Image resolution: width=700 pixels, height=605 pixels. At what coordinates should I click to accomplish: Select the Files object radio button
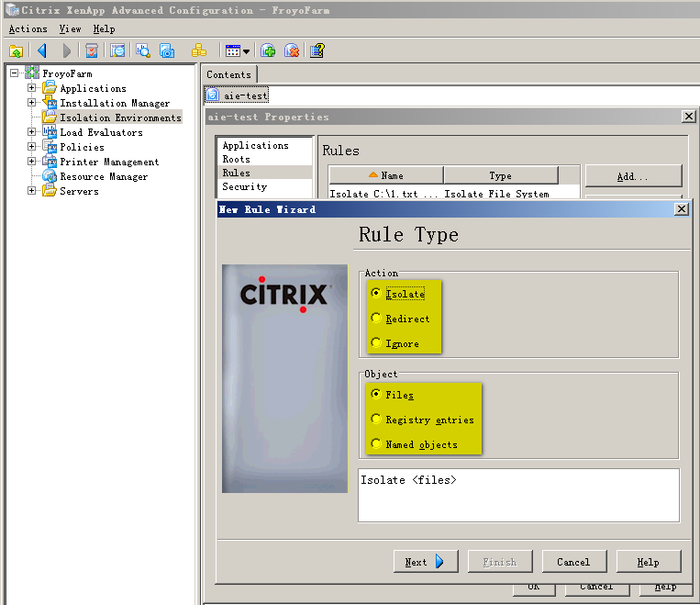coord(376,394)
